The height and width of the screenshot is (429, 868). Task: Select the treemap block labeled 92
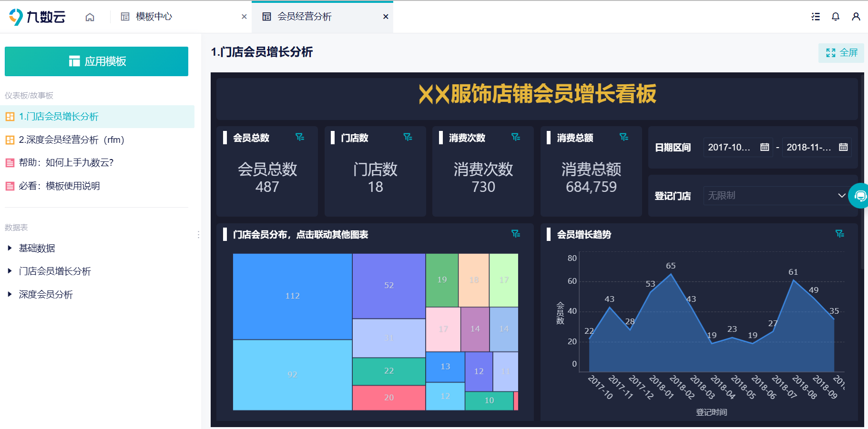[292, 375]
